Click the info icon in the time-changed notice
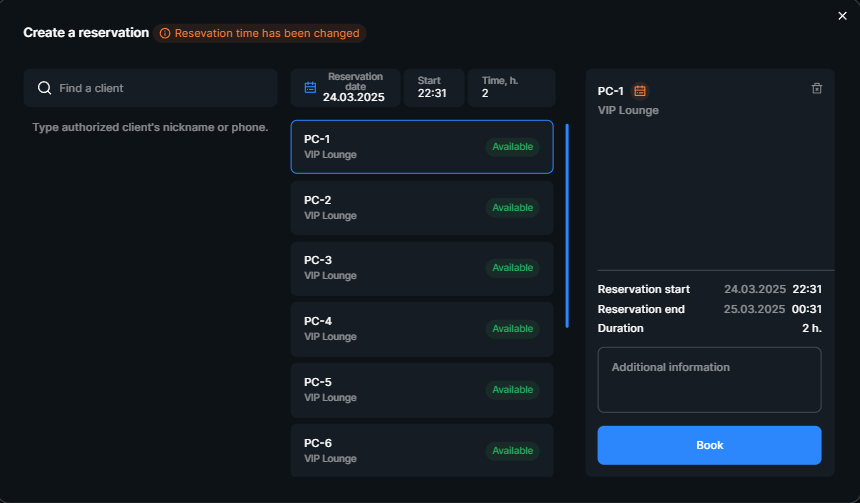 click(x=165, y=33)
